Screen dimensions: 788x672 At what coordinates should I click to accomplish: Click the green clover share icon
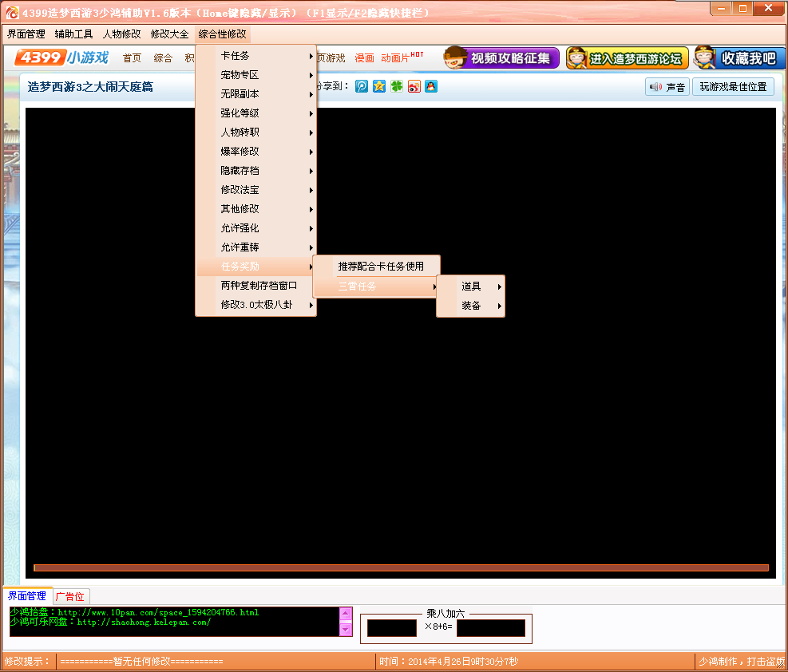pos(397,86)
